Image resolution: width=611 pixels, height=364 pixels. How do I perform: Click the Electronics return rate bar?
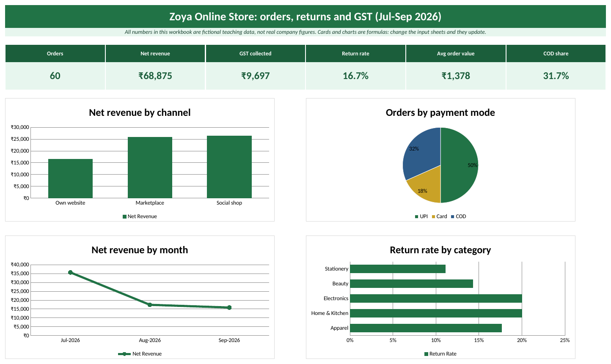click(x=436, y=298)
